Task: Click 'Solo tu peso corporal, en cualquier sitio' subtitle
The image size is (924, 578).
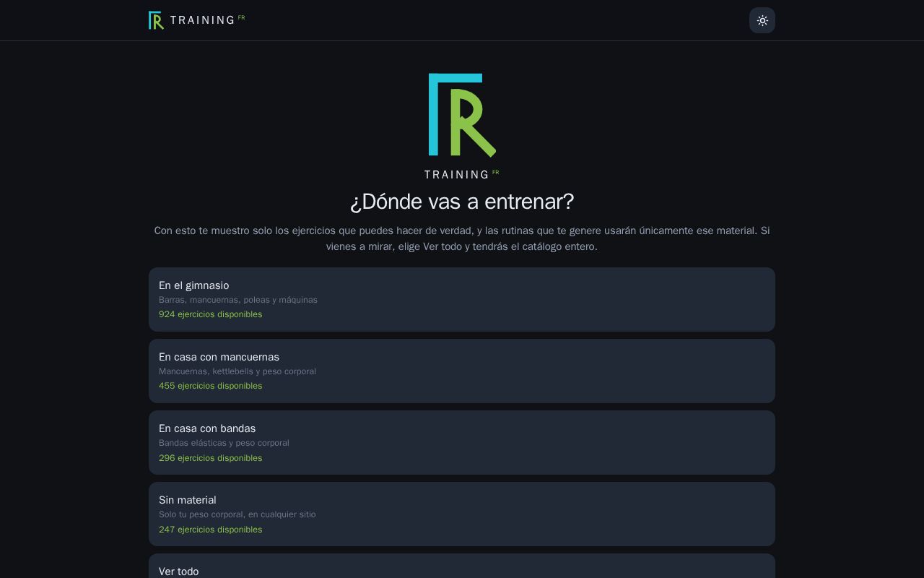Action: (x=237, y=514)
